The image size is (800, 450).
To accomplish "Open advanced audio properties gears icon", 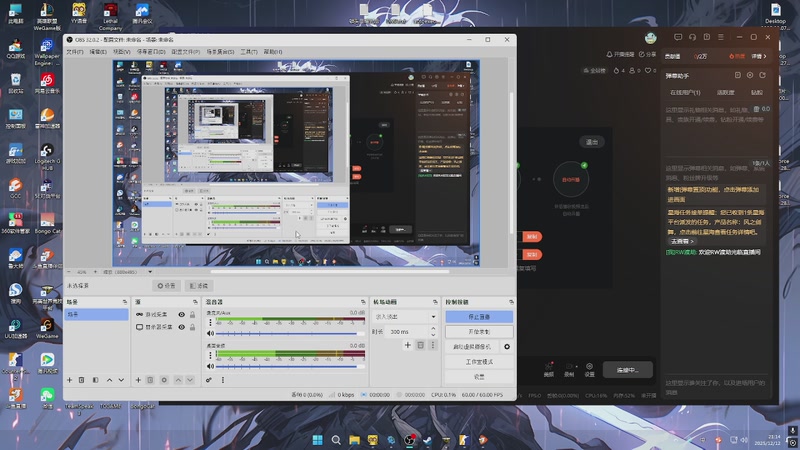I will [209, 380].
